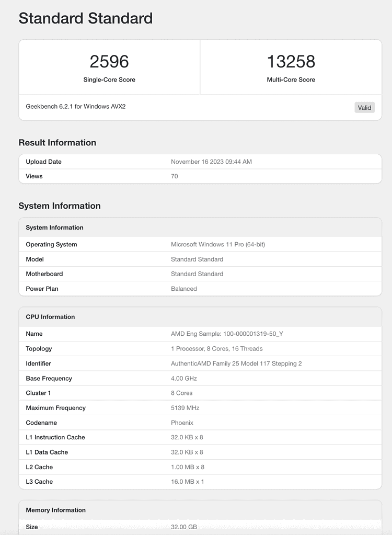
Task: Click the Multi-Core Score label
Action: click(x=291, y=79)
